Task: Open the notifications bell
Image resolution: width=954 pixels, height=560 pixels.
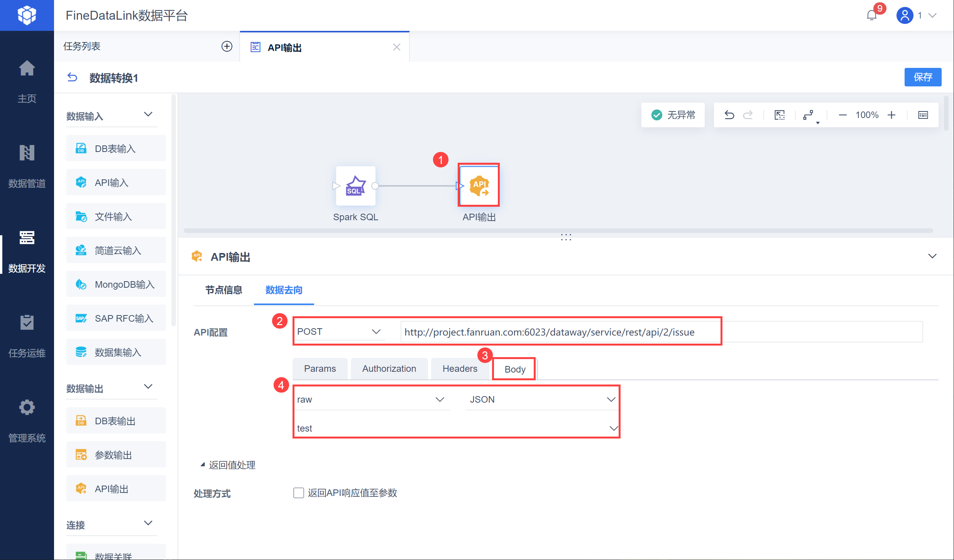Action: (871, 15)
